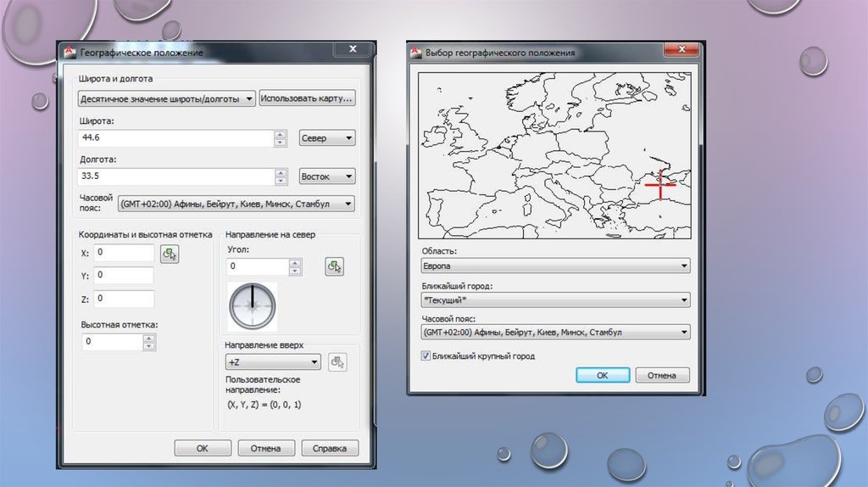Click inside the Долгота input field
The width and height of the screenshot is (868, 487).
pyautogui.click(x=175, y=176)
